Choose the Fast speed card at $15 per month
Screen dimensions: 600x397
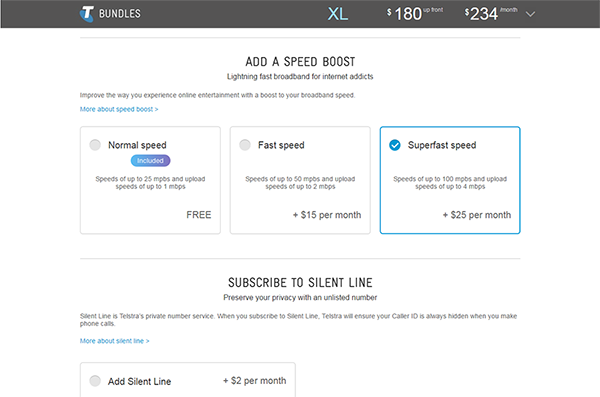tap(300, 180)
